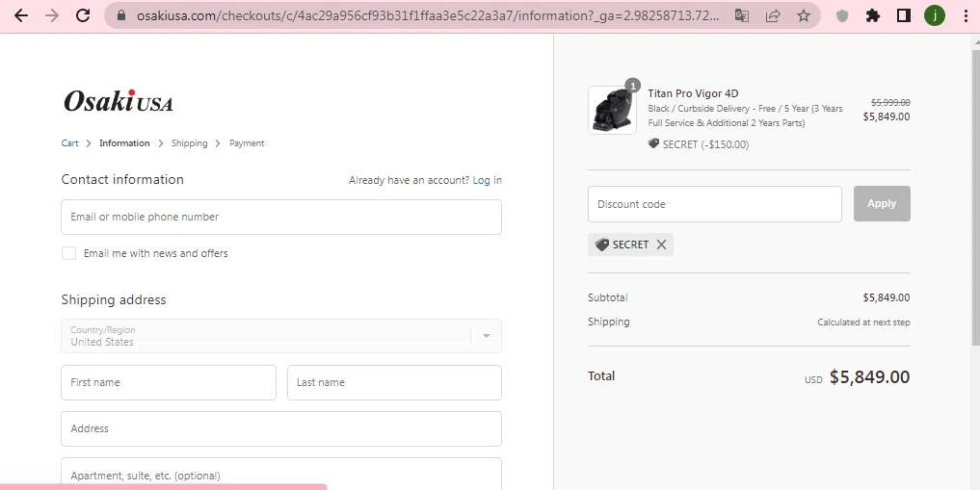The height and width of the screenshot is (490, 980).
Task: Bookmark this page with the star
Action: [803, 15]
